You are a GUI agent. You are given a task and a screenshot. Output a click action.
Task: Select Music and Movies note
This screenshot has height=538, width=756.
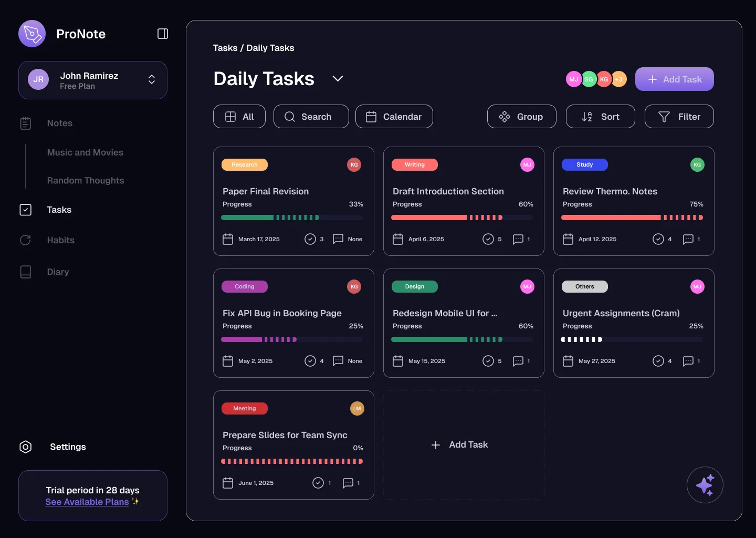tap(85, 152)
